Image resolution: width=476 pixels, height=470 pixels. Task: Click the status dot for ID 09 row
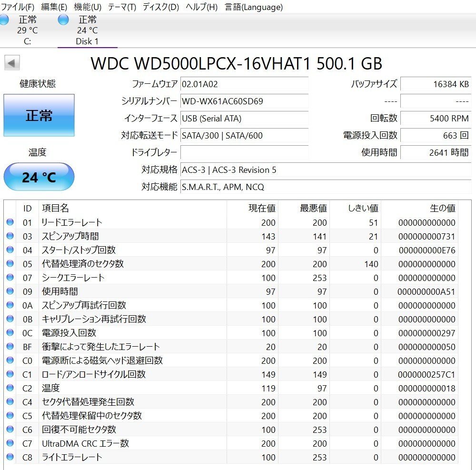(10, 291)
